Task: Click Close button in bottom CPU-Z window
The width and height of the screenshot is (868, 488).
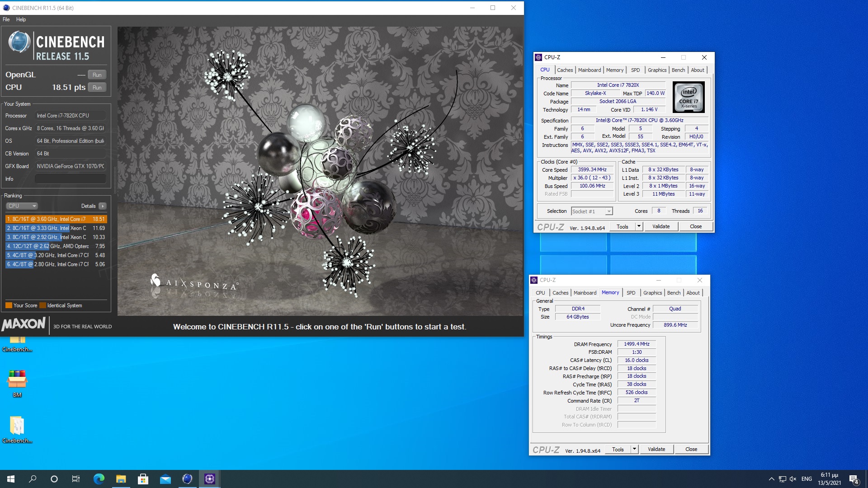Action: pos(691,450)
